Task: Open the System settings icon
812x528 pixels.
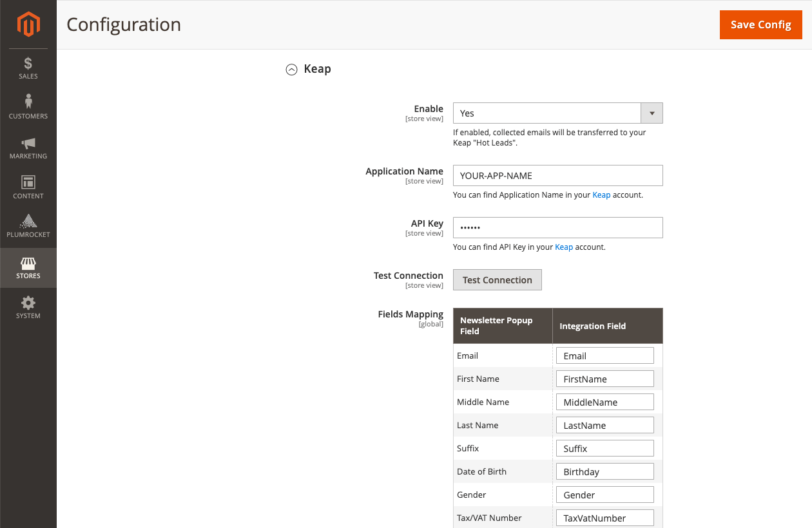Action: click(28, 306)
